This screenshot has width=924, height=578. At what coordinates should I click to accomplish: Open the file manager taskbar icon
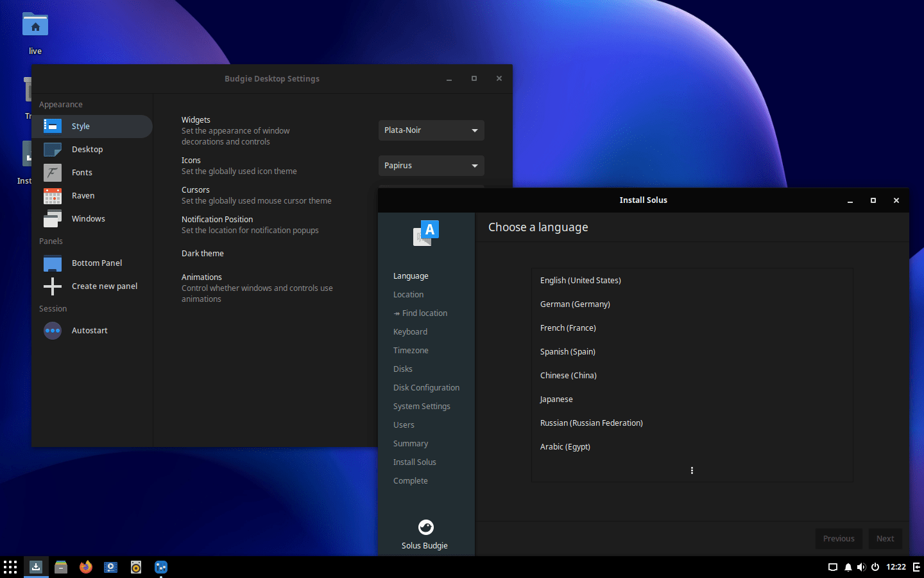pos(61,567)
